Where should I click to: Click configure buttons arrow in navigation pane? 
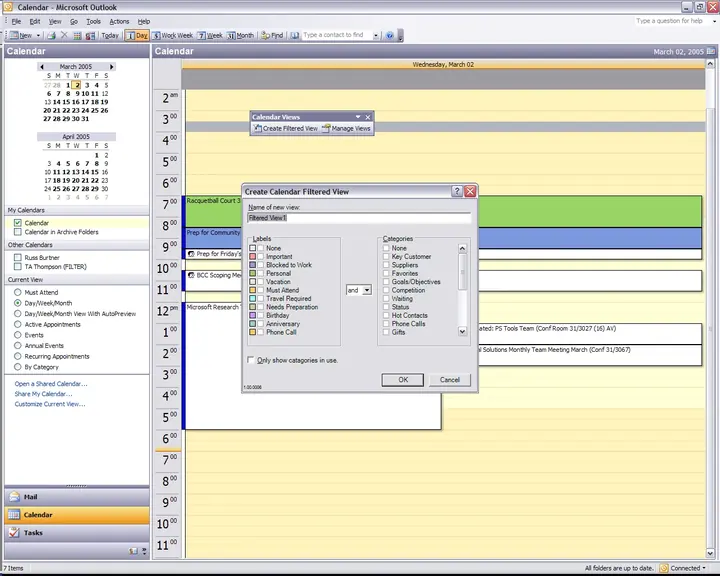144,551
